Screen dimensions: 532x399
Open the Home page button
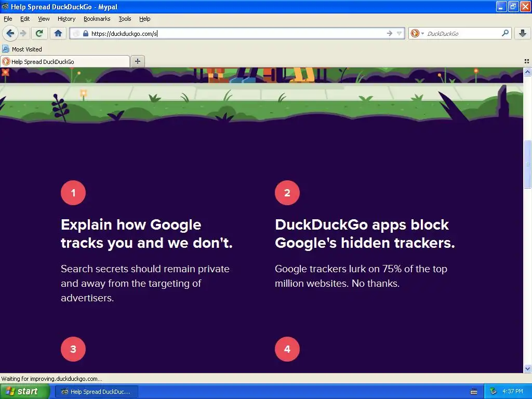[x=58, y=33]
